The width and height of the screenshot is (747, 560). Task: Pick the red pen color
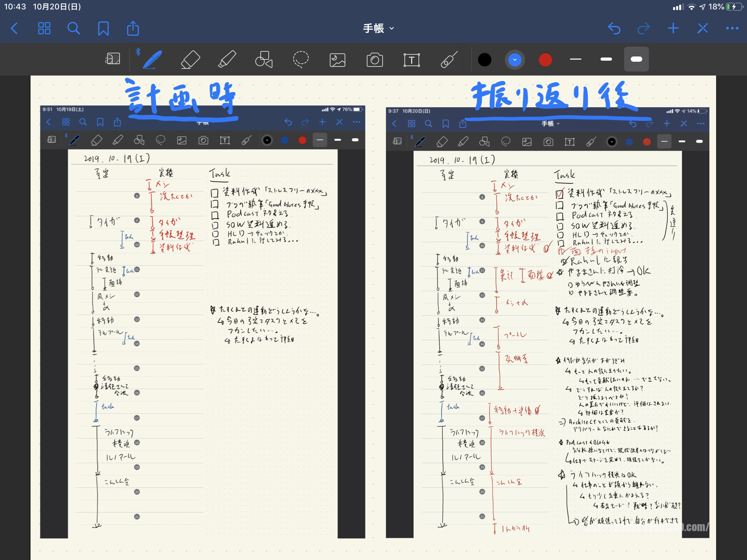pos(545,60)
